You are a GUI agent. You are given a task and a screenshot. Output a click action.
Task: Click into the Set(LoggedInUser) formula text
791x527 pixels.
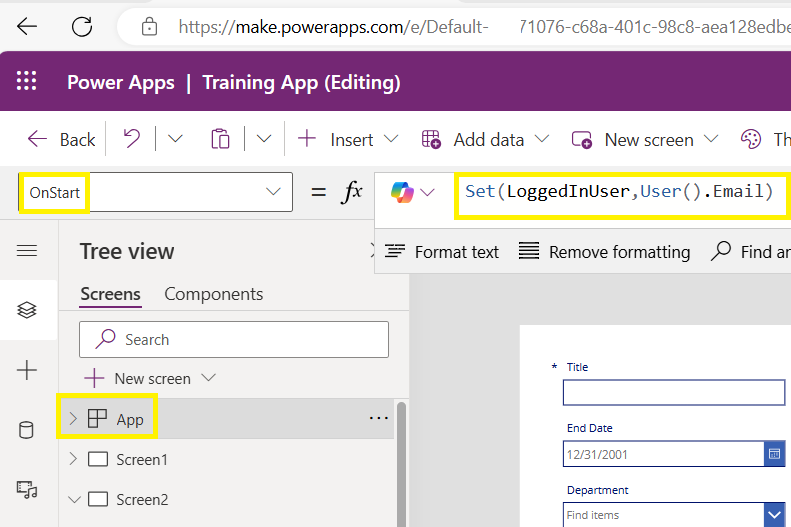tap(618, 192)
